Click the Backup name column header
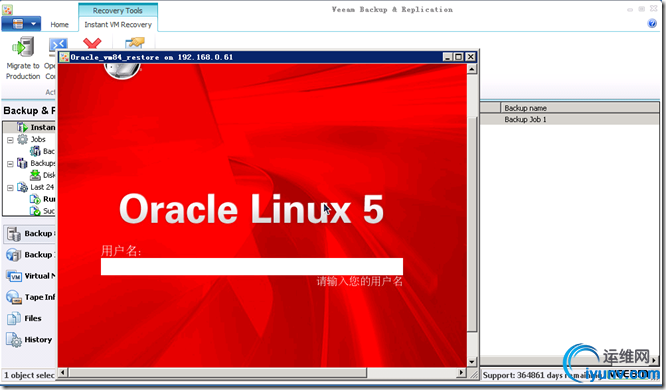 (x=579, y=108)
